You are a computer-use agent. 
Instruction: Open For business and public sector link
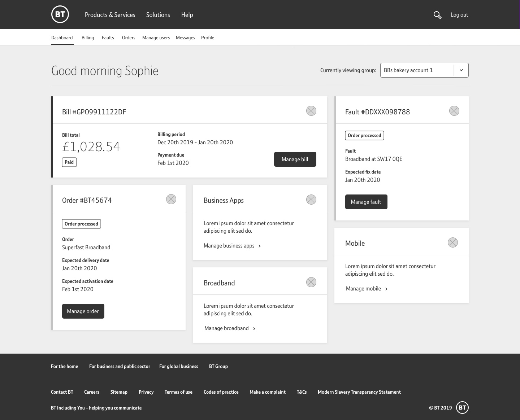click(120, 366)
